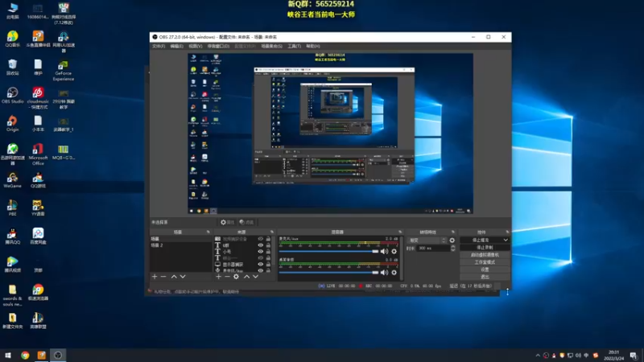Open 编辑(E) menu

click(x=176, y=46)
